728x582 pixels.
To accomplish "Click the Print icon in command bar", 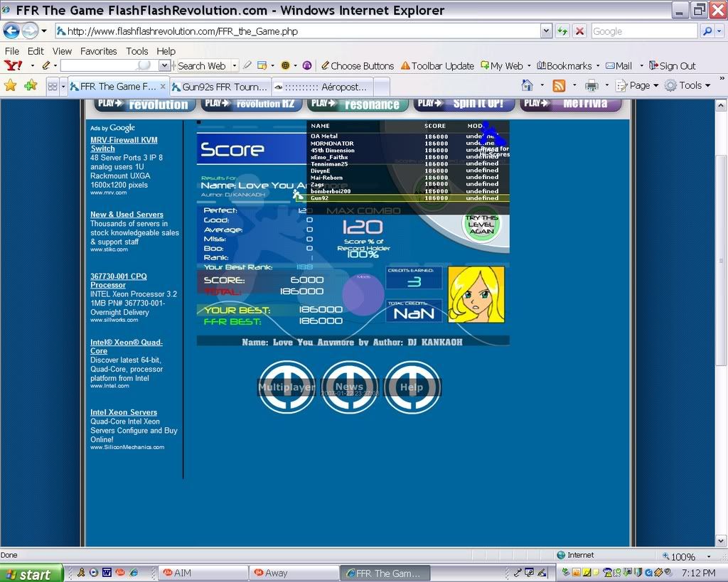I will (x=591, y=85).
